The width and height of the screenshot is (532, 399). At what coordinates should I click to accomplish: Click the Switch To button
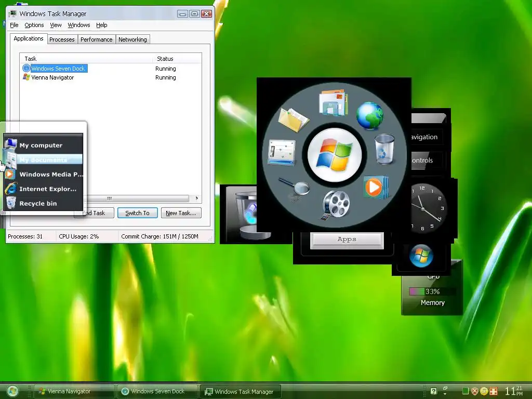pos(137,213)
